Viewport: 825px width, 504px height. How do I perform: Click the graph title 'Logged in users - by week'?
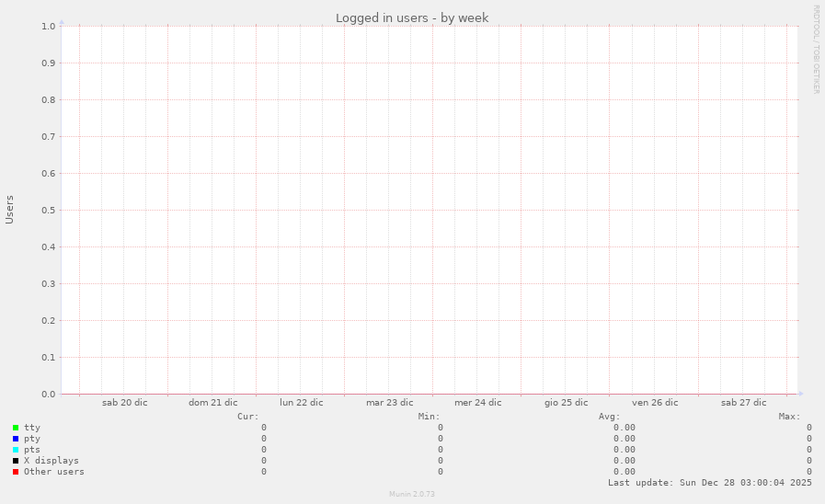(412, 17)
